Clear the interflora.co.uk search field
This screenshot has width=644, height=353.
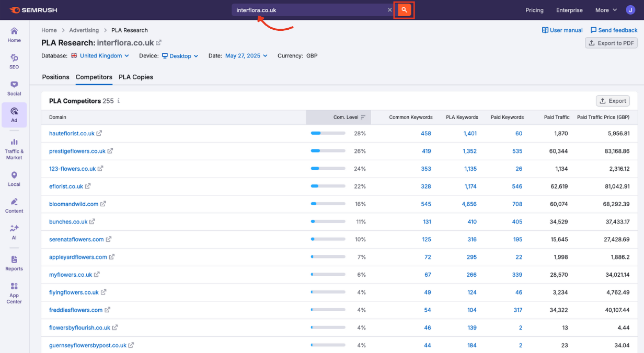coord(389,9)
